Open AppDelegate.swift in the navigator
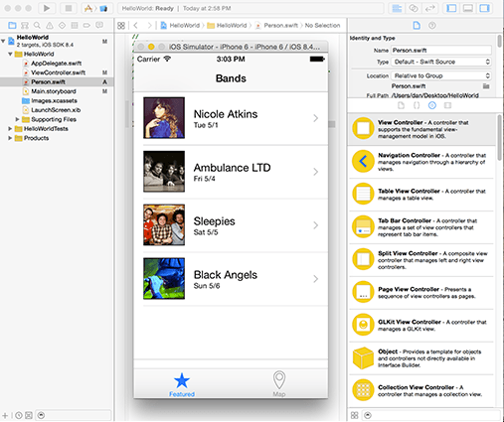Viewport: 504px width, 422px height. coord(56,64)
